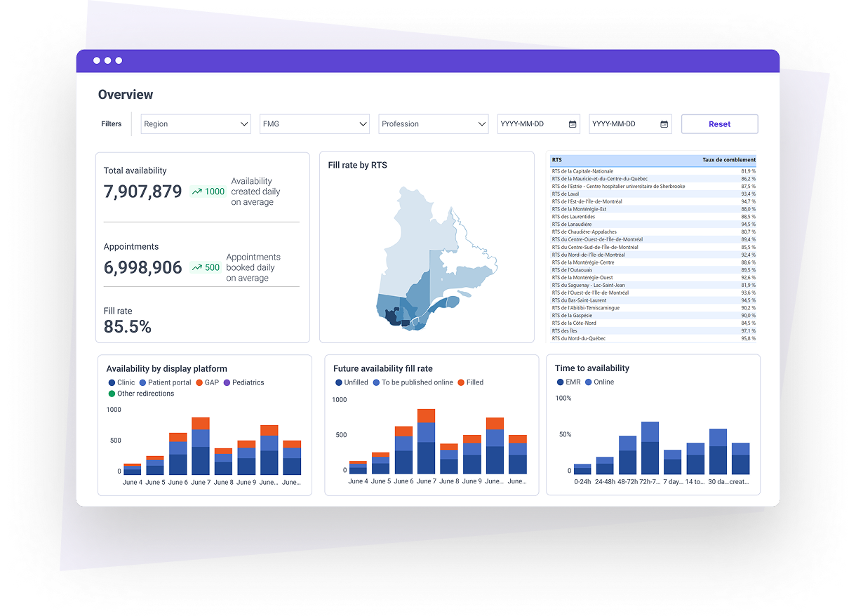Click the Reset filters button

coord(719,124)
